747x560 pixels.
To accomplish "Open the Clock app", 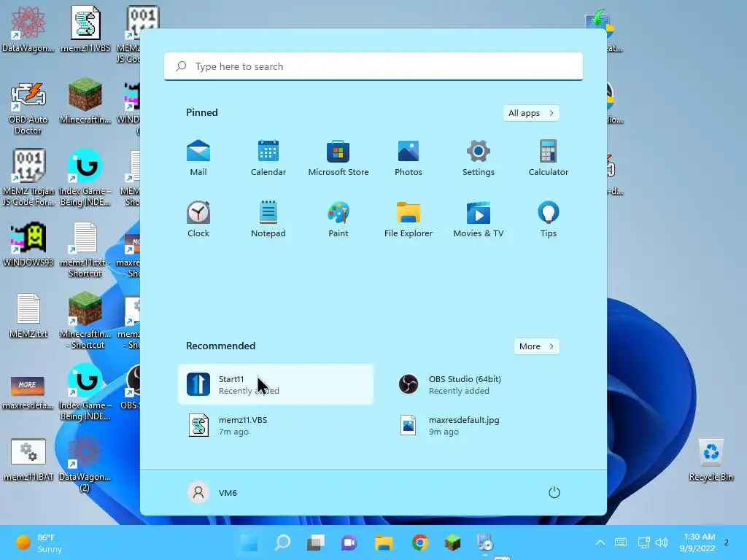I will [x=198, y=219].
